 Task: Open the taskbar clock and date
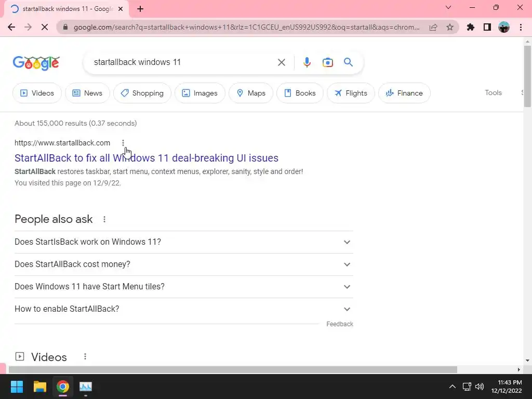point(506,387)
